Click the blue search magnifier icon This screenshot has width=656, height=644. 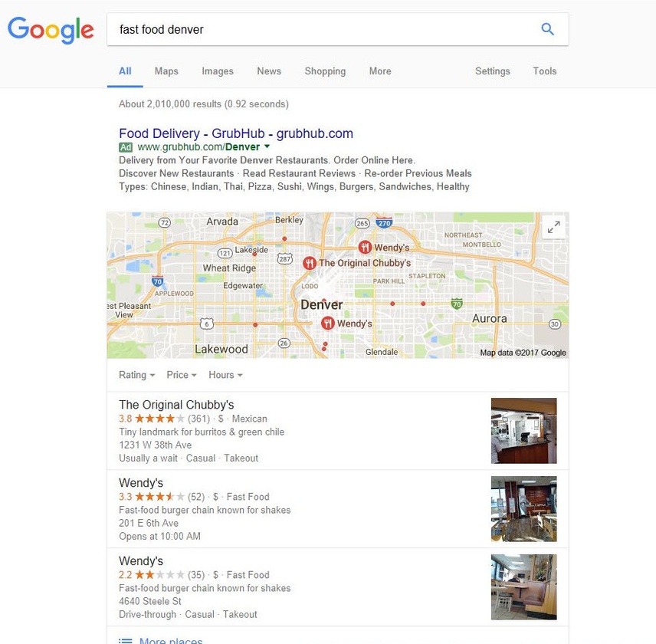point(547,29)
